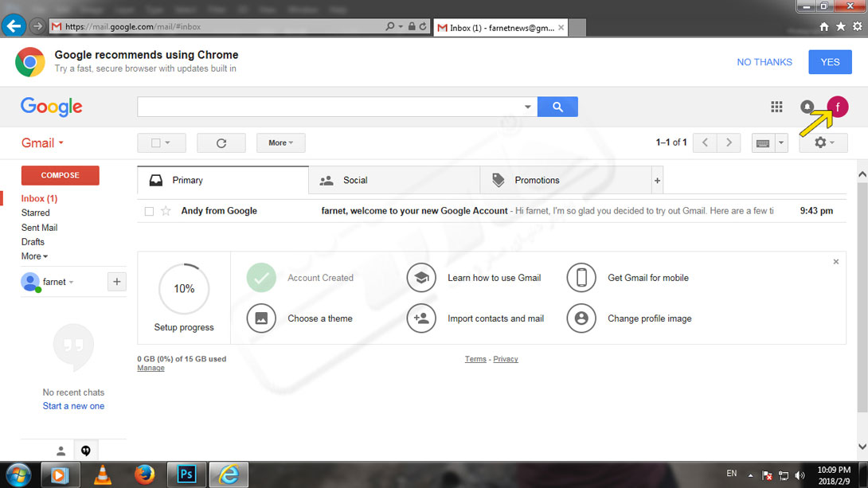This screenshot has width=868, height=488.
Task: Open the Google apps grid icon
Action: 776,107
